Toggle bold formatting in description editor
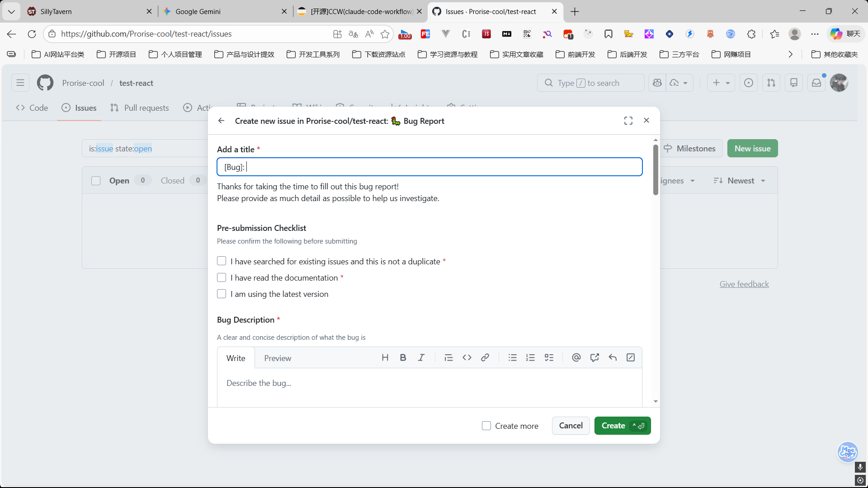Viewport: 868px width, 488px height. click(403, 358)
